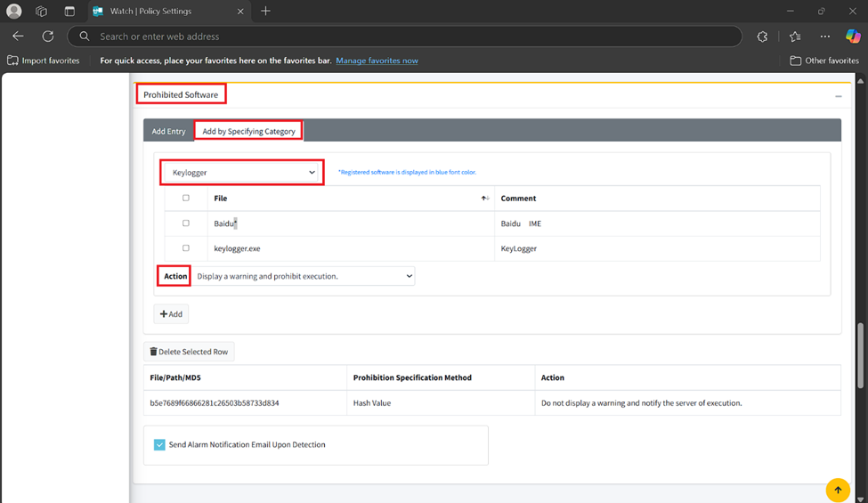Select Add by Specifying Category tab
Image resolution: width=868 pixels, height=503 pixels.
click(x=248, y=132)
